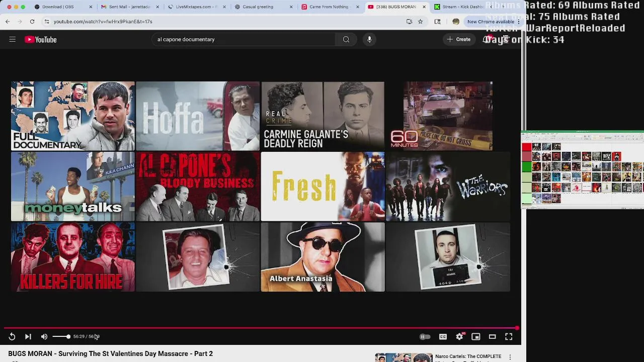The height and width of the screenshot is (362, 644).
Task: Adjust the player volume slider
Action: 61,337
